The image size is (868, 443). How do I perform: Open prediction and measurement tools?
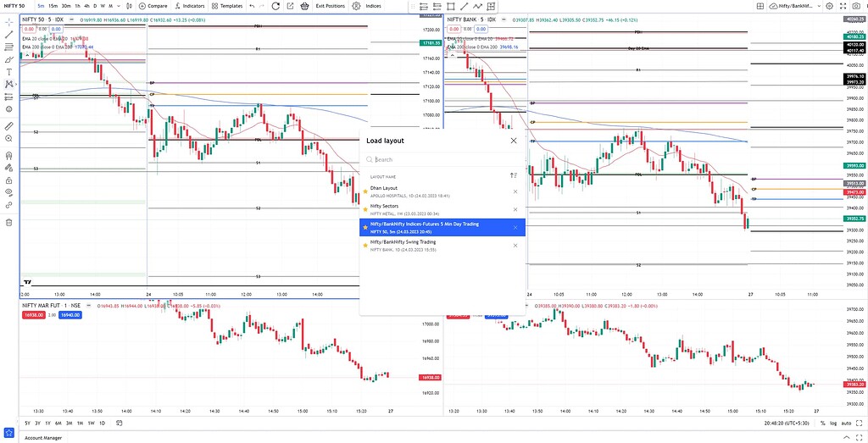point(8,97)
